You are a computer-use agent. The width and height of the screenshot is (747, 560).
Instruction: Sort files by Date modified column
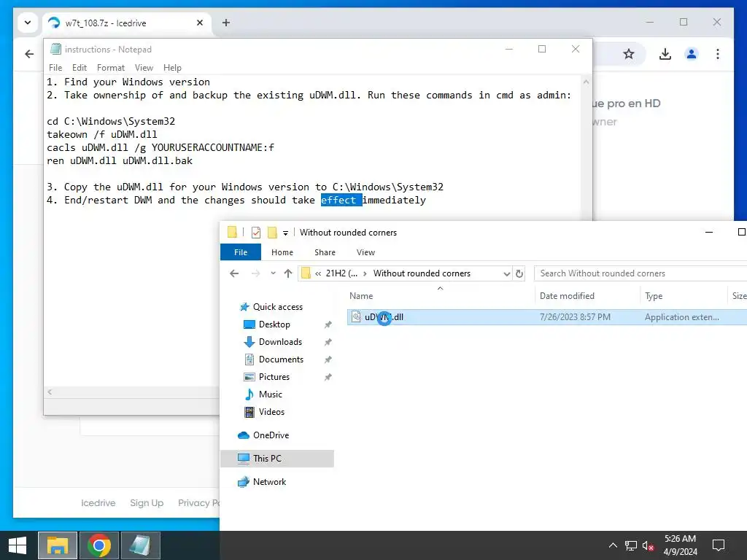(x=567, y=296)
